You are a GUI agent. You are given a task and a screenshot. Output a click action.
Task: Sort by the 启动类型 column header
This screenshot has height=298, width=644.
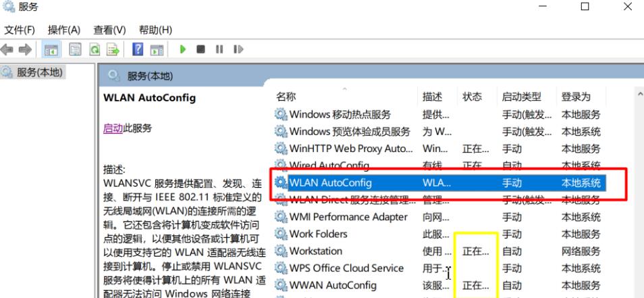[521, 97]
